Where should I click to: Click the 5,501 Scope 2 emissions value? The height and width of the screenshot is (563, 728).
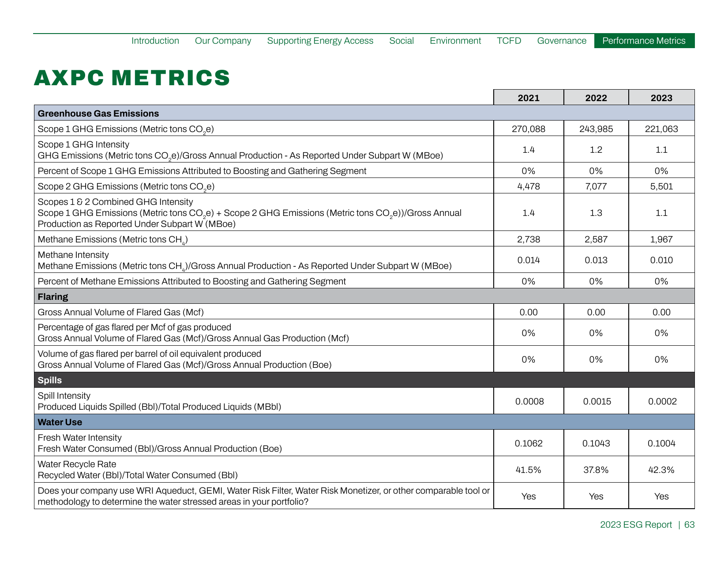[661, 186]
